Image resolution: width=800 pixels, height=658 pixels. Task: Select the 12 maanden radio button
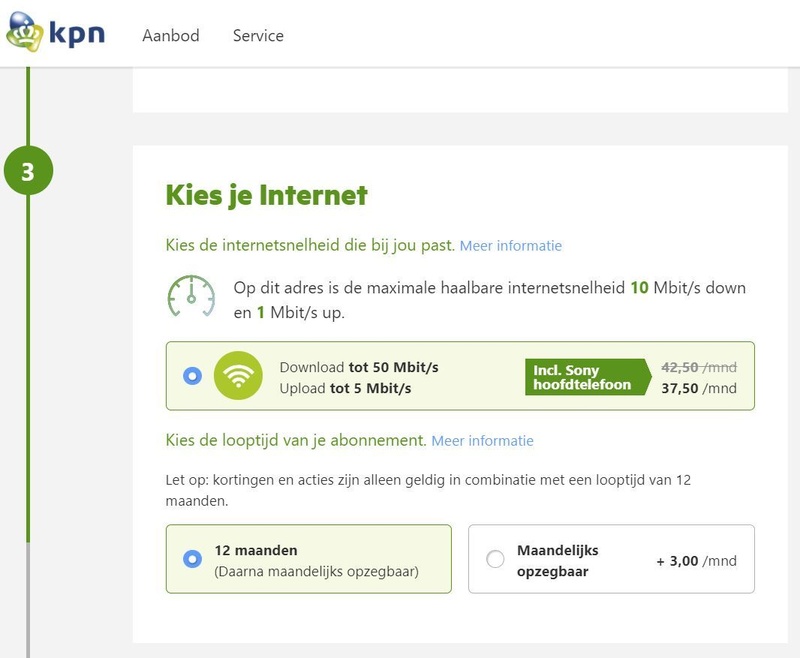[x=193, y=559]
